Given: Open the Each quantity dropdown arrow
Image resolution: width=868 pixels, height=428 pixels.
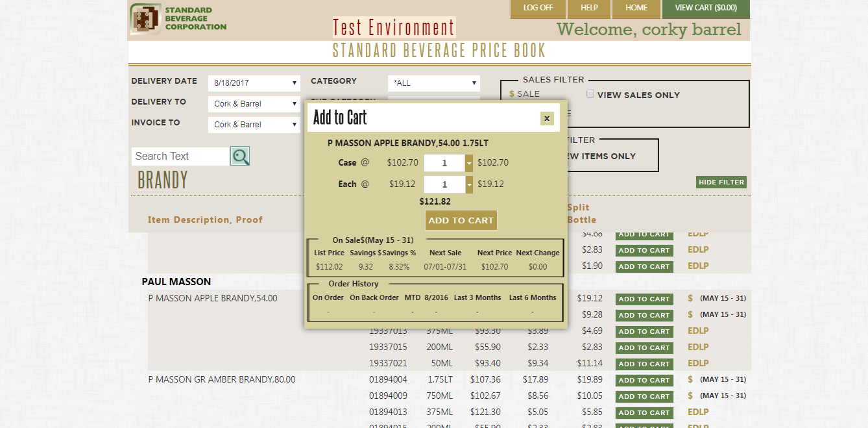Looking at the screenshot, I should 469,184.
